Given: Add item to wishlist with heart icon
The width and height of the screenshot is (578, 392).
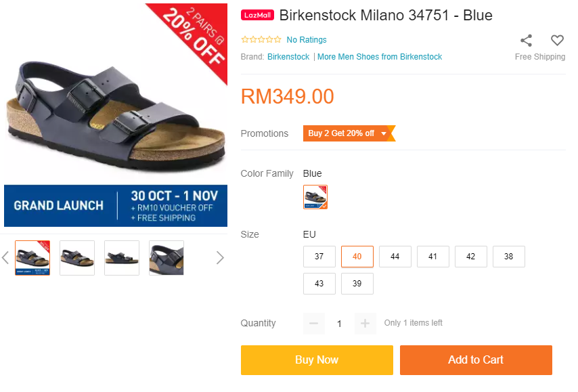Looking at the screenshot, I should point(557,41).
